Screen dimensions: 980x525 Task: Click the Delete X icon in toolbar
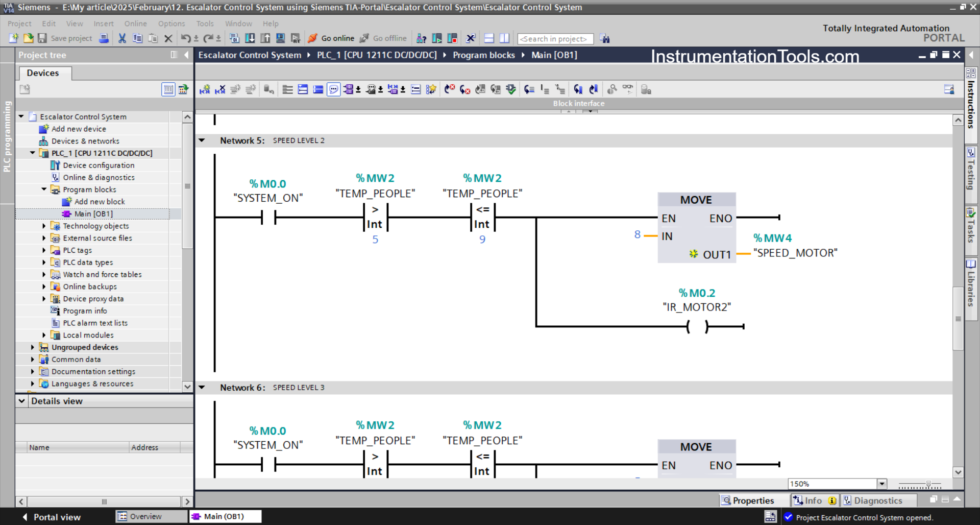(x=168, y=38)
